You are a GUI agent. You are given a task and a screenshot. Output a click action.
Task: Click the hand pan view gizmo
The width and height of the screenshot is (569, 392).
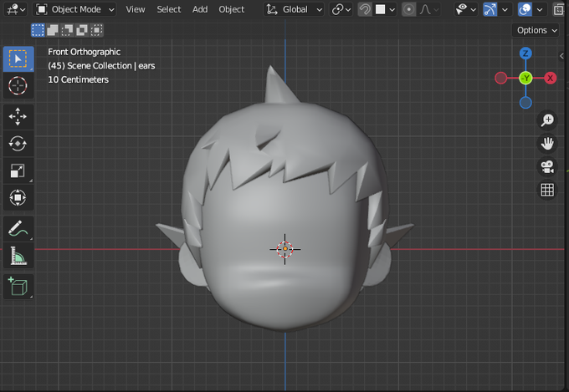point(547,143)
